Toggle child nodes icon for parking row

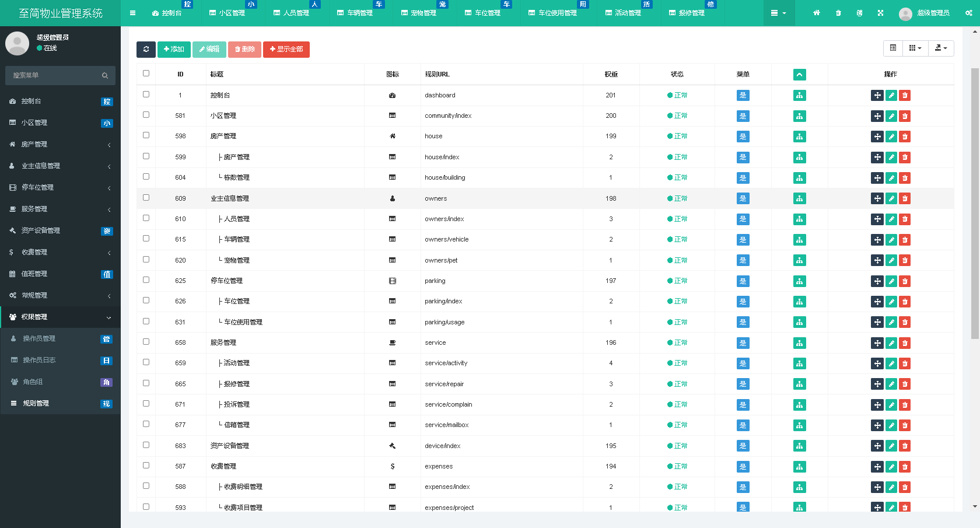[799, 281]
